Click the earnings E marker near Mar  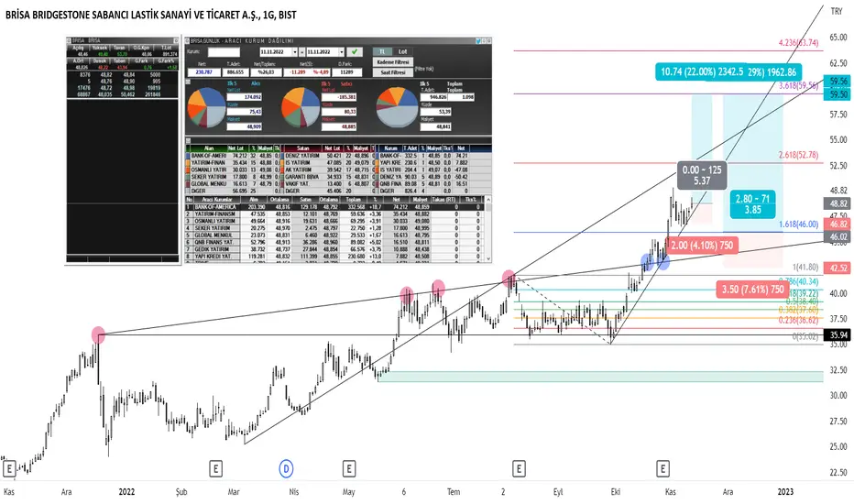tap(215, 468)
